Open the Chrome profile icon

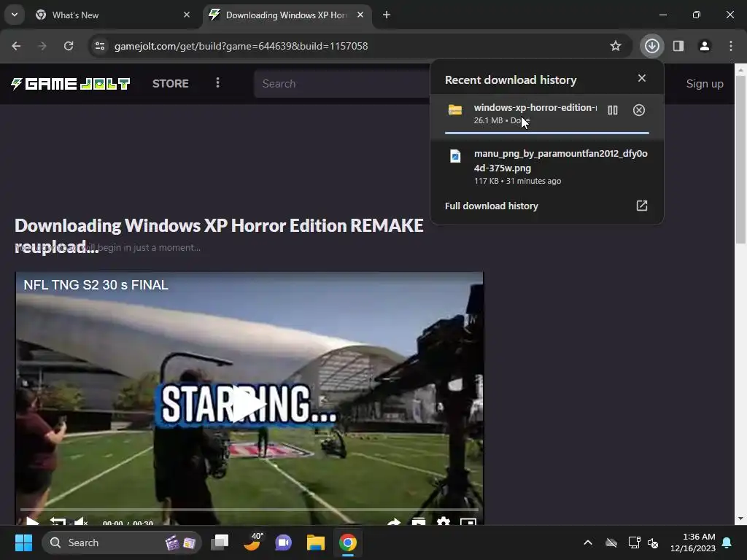(x=705, y=46)
